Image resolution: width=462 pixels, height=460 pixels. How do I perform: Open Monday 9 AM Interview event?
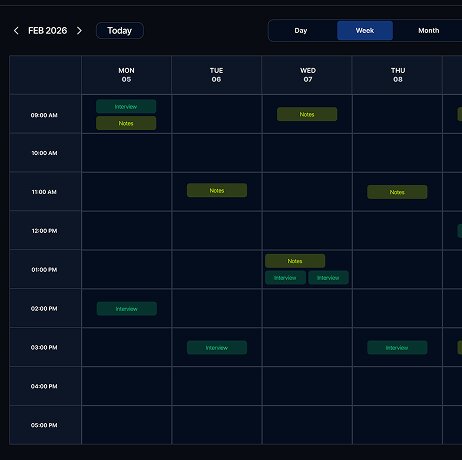pyautogui.click(x=126, y=107)
